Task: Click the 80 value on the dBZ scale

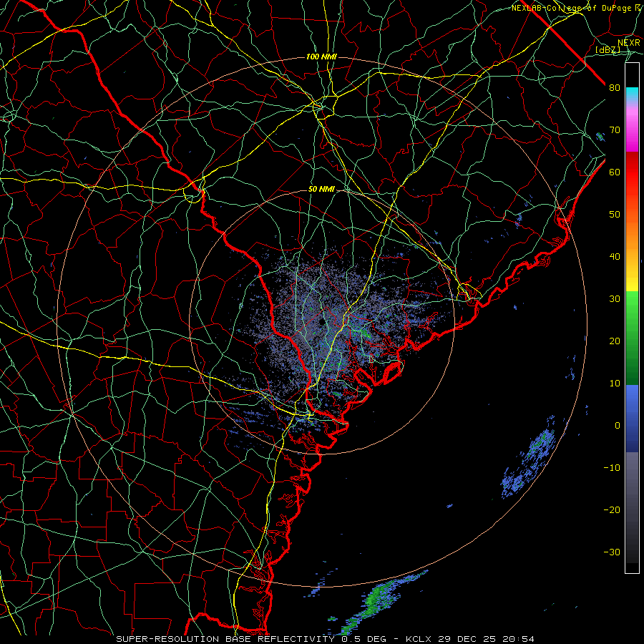Action: tap(615, 88)
